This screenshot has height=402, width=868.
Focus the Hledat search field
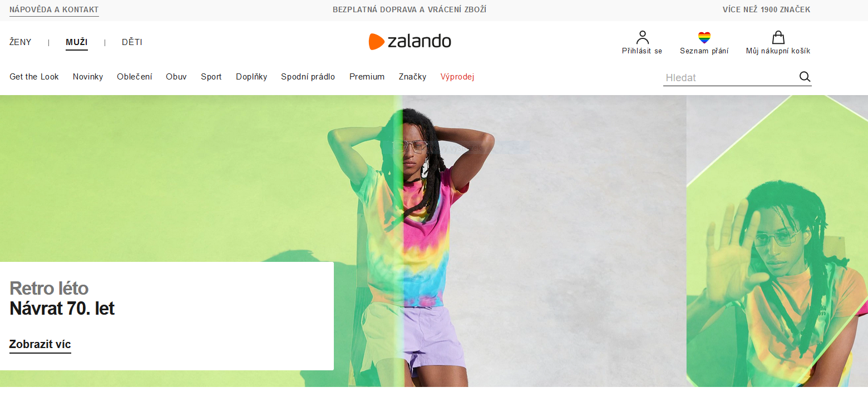tap(731, 78)
